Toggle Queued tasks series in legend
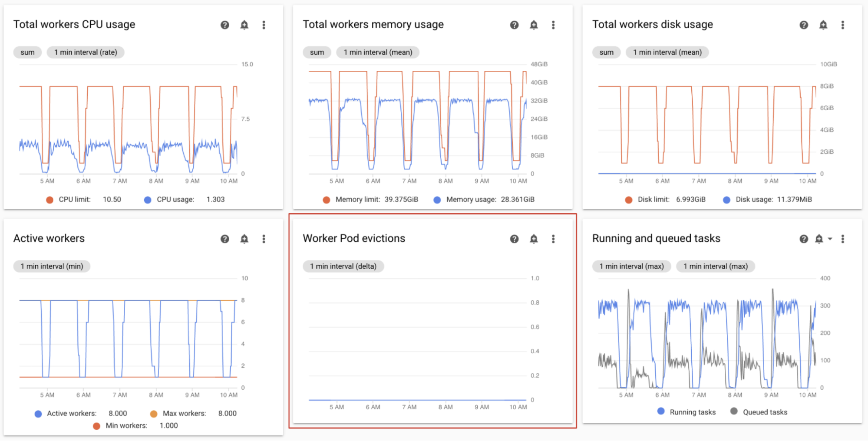Viewport: 868px width, 441px height. coord(764,412)
